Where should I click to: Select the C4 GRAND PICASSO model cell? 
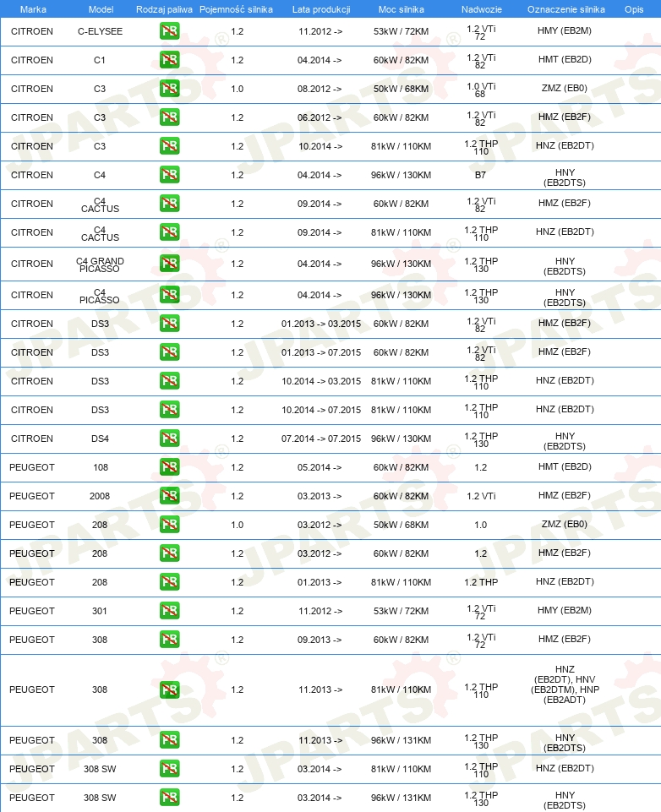(100, 264)
